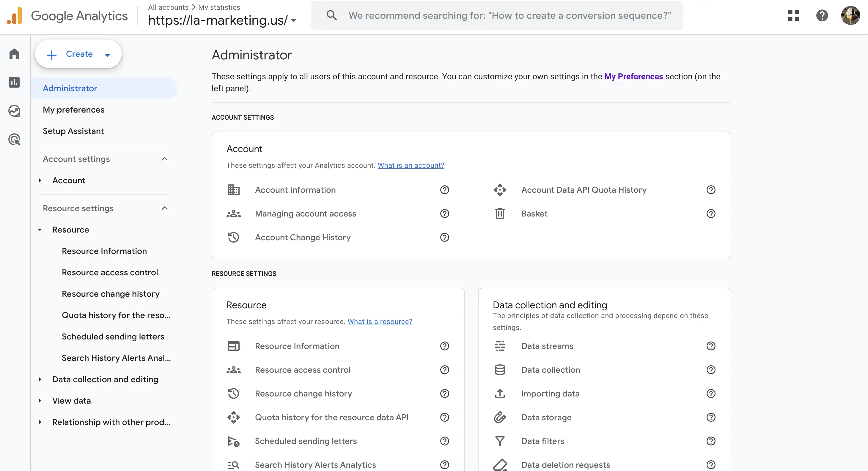Open the Google apps grid icon
This screenshot has width=868, height=471.
pos(794,15)
